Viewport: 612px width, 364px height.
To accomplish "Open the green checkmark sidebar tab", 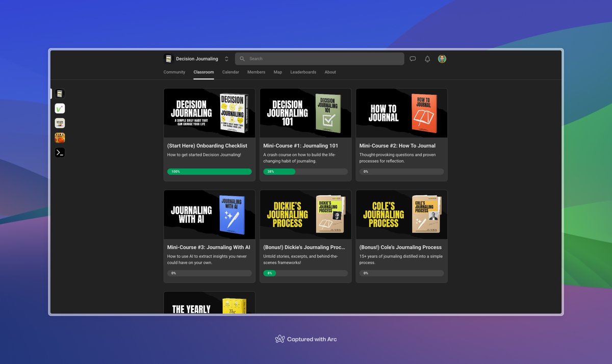I will (x=60, y=108).
